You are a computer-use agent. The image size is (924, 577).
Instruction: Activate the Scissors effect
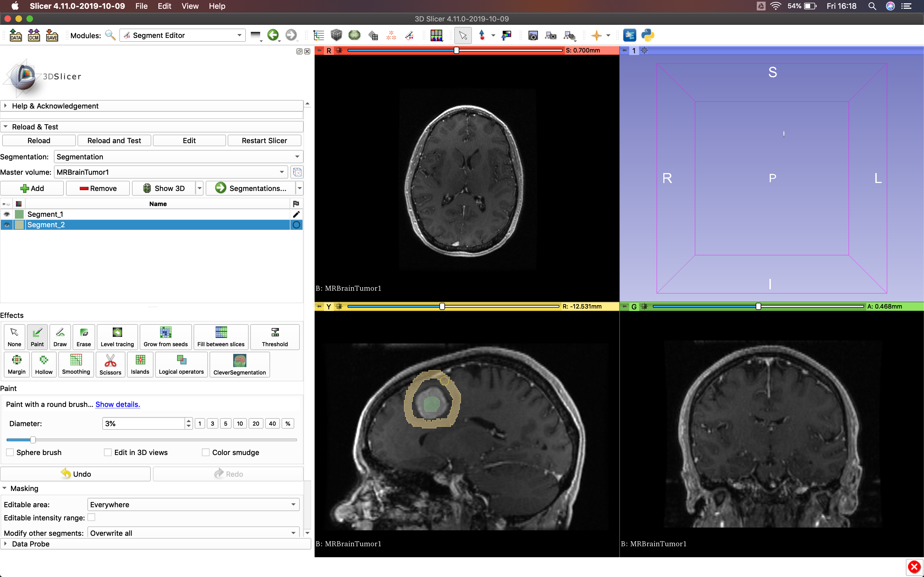[110, 365]
